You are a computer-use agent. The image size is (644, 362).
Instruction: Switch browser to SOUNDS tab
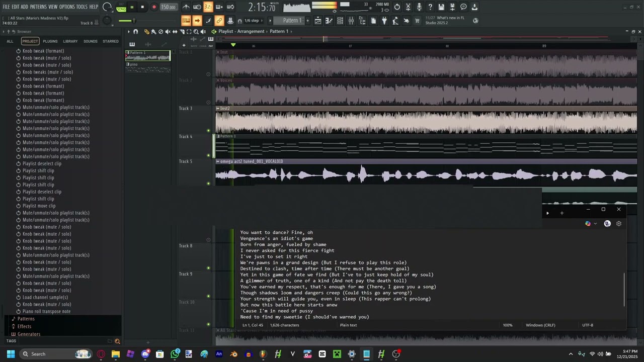click(91, 41)
